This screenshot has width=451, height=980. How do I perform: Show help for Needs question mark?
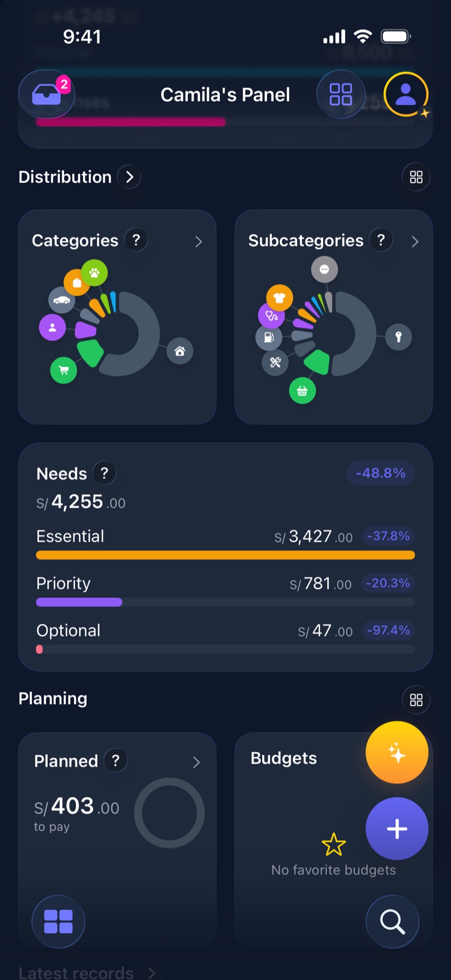[104, 473]
